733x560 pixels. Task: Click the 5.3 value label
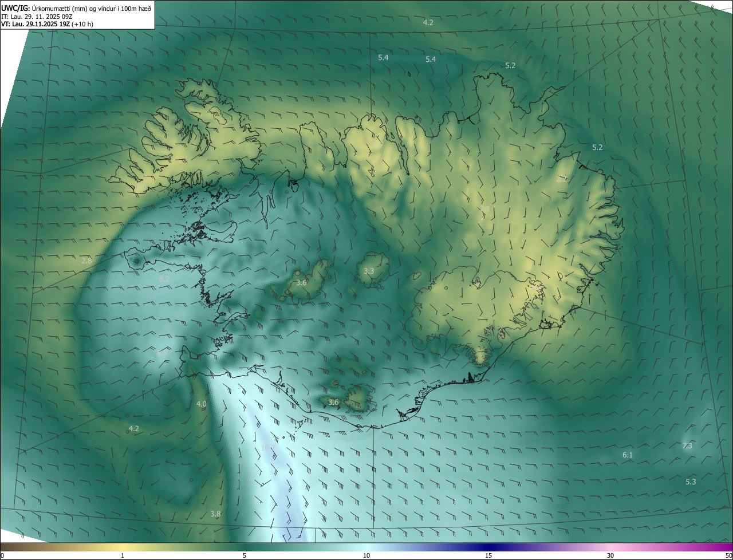click(x=691, y=482)
